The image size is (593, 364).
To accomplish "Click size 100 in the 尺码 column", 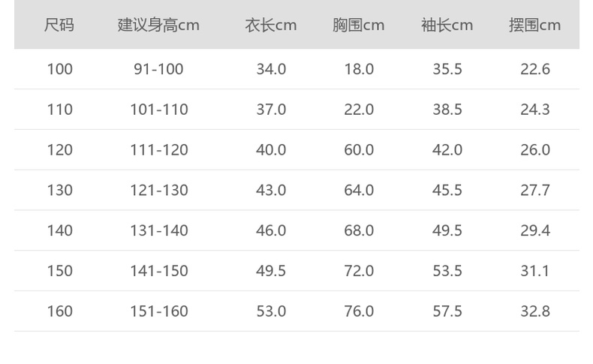I will click(x=59, y=69).
